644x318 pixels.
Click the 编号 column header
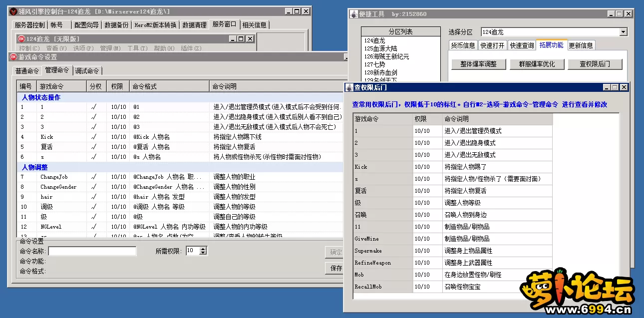26,86
